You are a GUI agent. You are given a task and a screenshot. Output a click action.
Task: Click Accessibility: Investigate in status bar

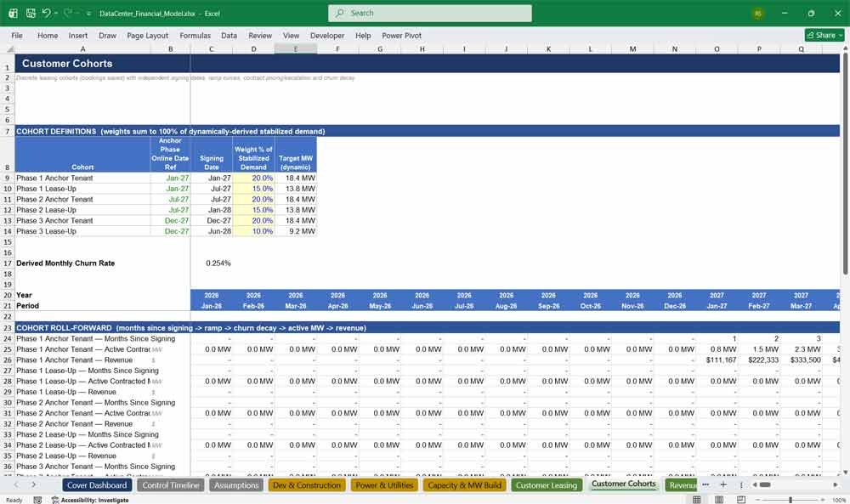point(90,500)
